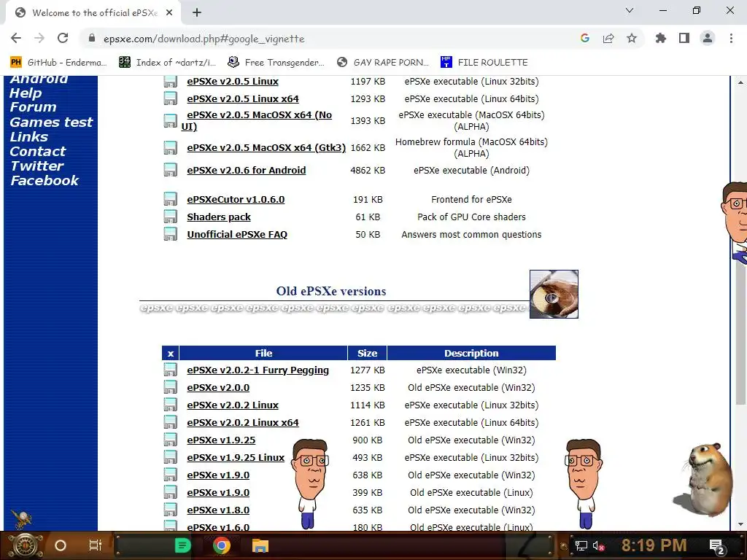Open the Games test sidebar link
The width and height of the screenshot is (747, 560).
tap(51, 122)
